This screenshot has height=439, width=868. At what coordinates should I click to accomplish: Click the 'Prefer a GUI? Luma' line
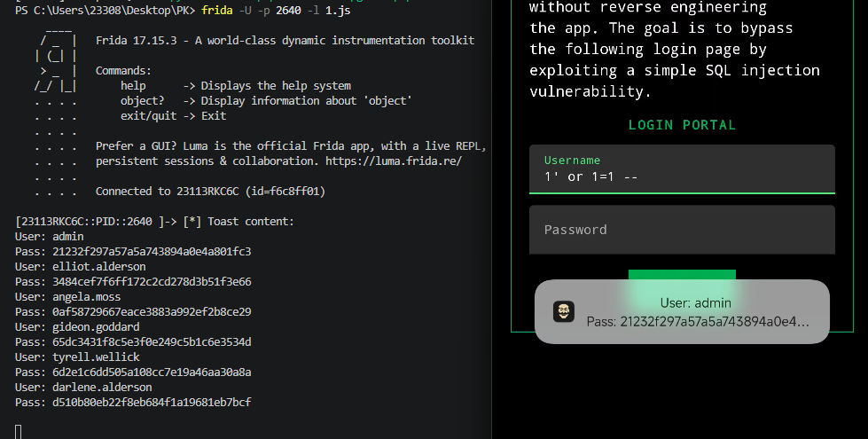click(291, 146)
